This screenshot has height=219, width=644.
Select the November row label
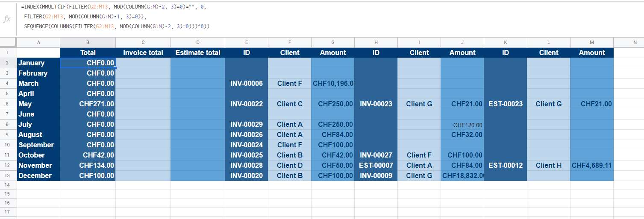pos(38,165)
